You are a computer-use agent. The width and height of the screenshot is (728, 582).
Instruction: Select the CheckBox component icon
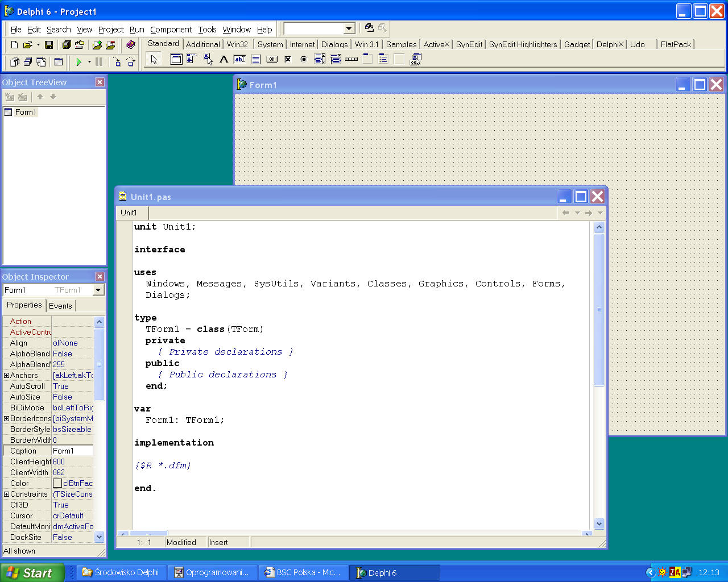pyautogui.click(x=288, y=59)
